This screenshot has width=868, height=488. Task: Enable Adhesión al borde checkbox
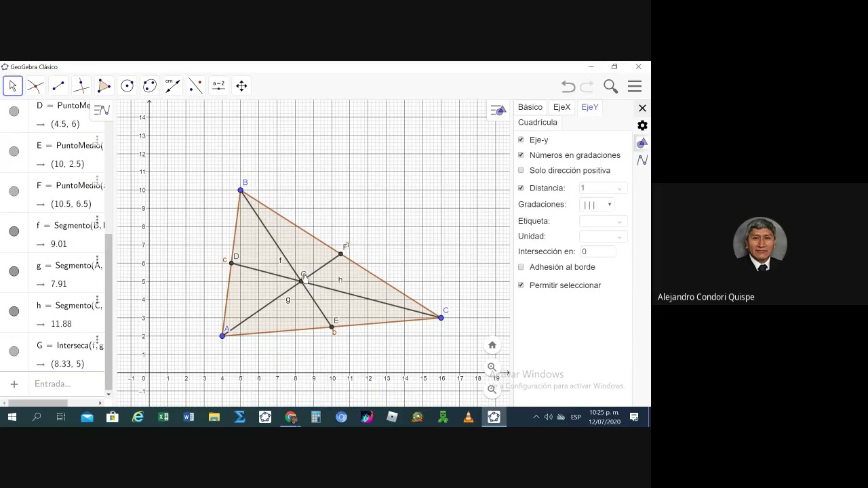(x=521, y=267)
